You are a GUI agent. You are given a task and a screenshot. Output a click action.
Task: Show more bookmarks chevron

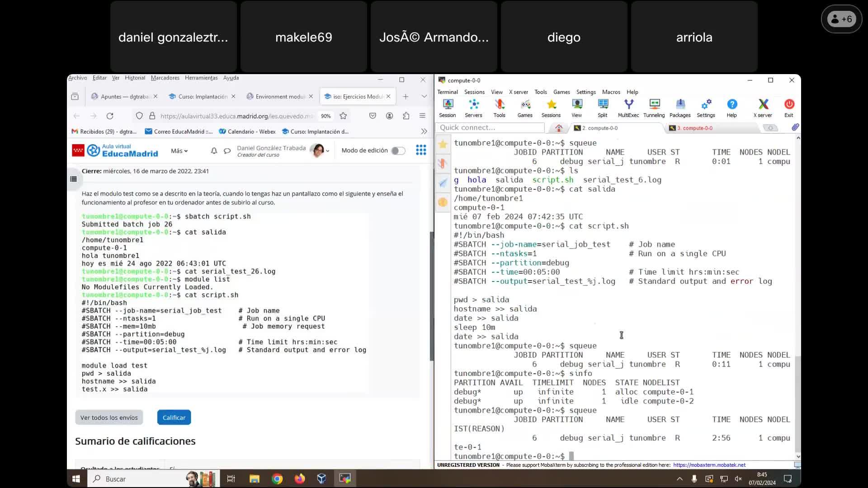click(x=424, y=131)
